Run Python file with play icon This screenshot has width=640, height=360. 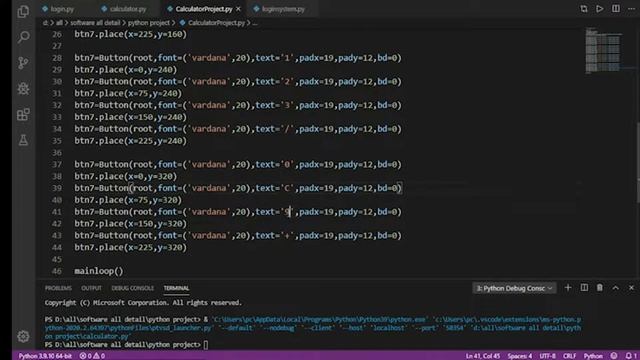click(x=600, y=9)
